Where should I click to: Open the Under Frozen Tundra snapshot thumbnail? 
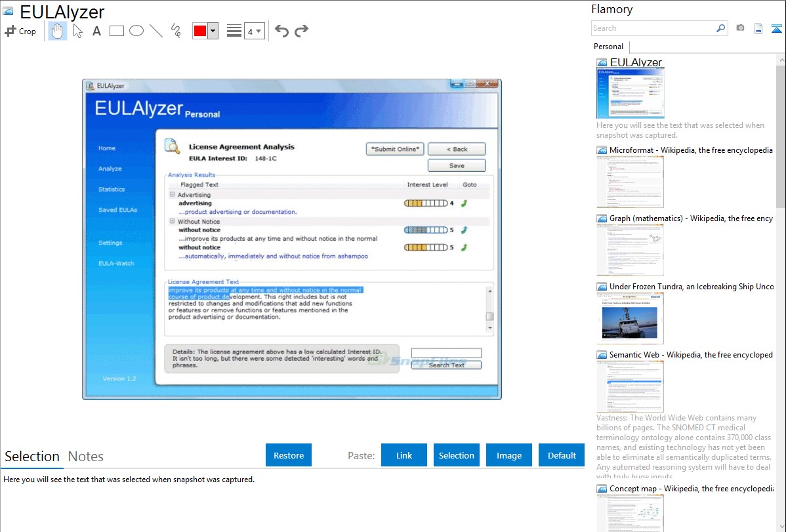tap(630, 318)
